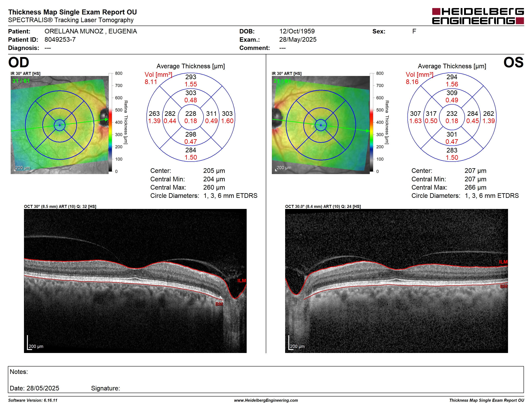Click the Heidelberg Engineering logo
Screen dimensions: 532x411
click(478, 16)
